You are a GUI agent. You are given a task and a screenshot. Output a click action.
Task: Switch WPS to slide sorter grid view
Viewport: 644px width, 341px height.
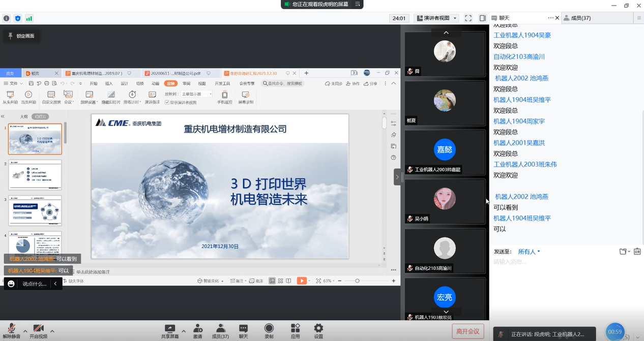(280, 281)
